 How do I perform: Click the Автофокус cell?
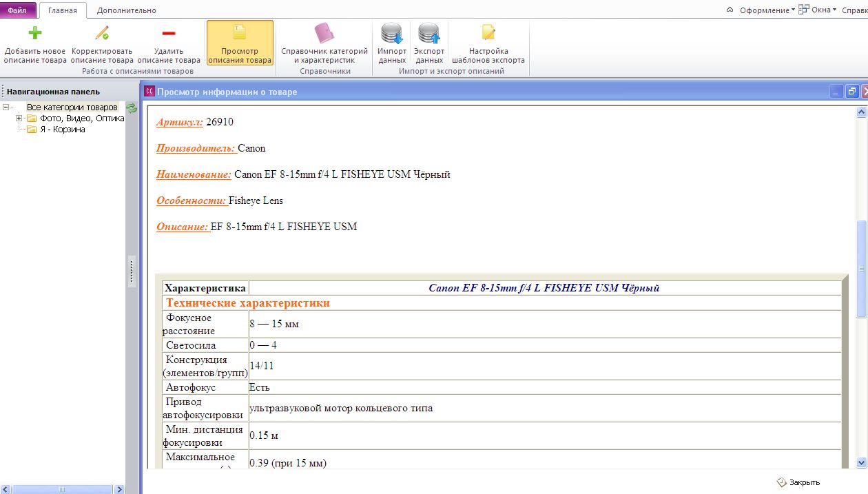coord(205,387)
